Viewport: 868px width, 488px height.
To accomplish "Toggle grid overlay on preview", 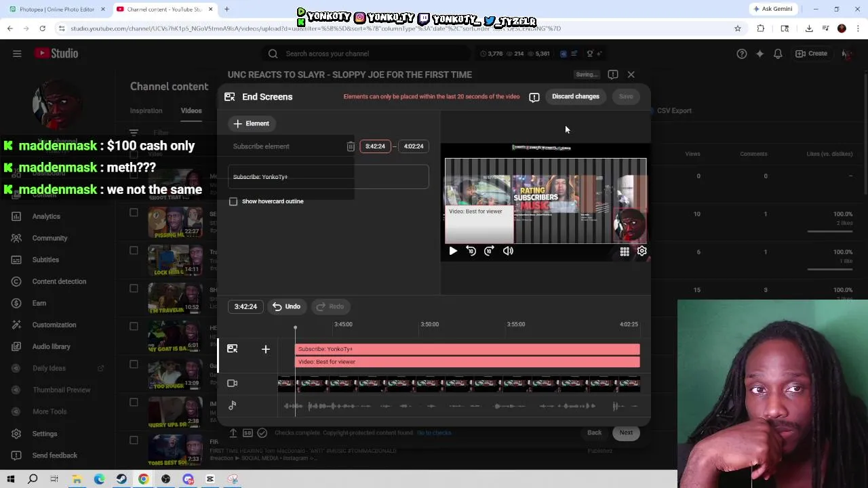I will (x=625, y=251).
